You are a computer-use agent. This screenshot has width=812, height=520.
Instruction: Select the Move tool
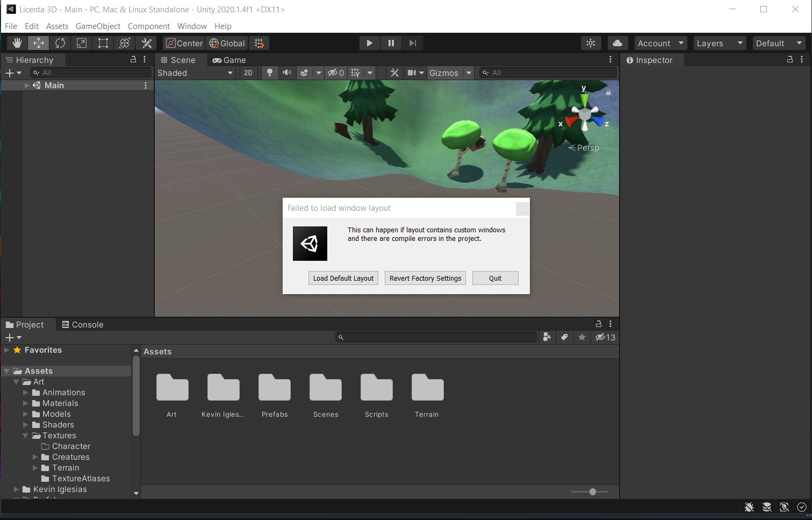click(x=39, y=43)
